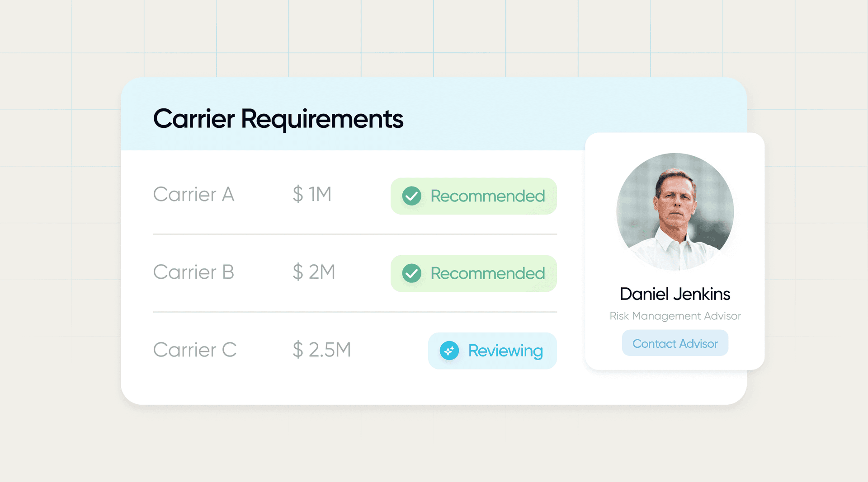The height and width of the screenshot is (482, 868).
Task: Click the checkmark icon on Carrier B's Recommended badge
Action: (412, 273)
